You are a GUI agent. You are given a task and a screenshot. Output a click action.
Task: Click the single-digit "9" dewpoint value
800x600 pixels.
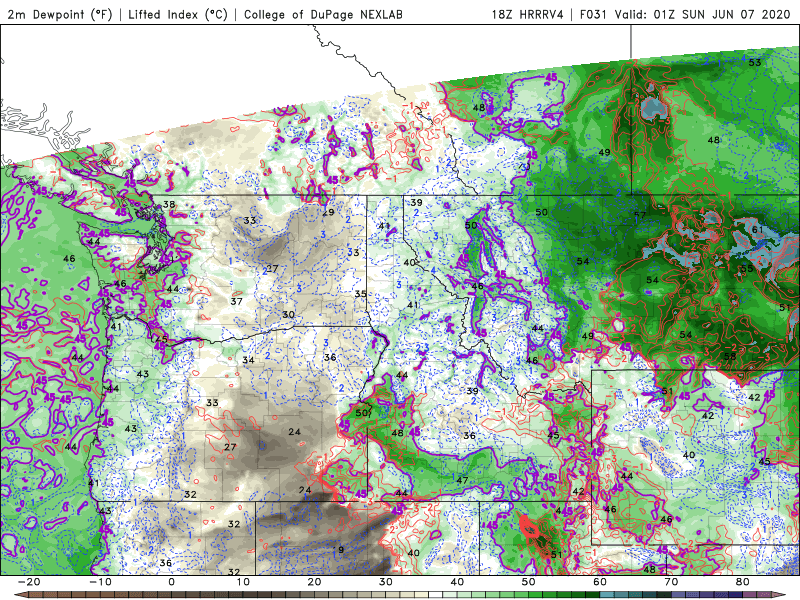click(341, 549)
